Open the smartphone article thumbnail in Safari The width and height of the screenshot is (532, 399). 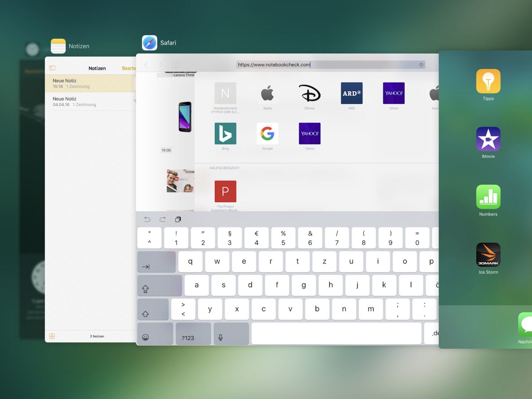pyautogui.click(x=185, y=117)
